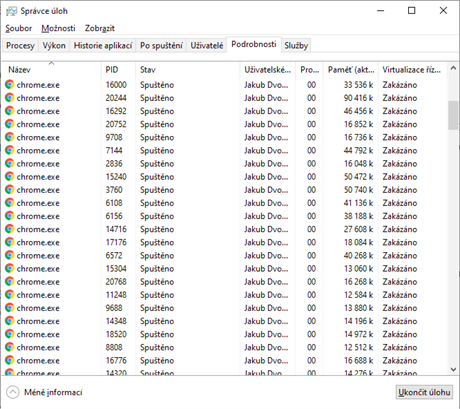Click Jakub Dvo... cell for PID 9688
This screenshot has width=460, height=409.
point(266,308)
